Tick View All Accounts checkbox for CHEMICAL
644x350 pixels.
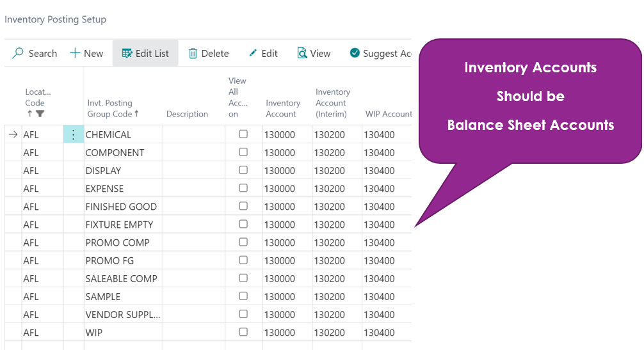(x=243, y=134)
